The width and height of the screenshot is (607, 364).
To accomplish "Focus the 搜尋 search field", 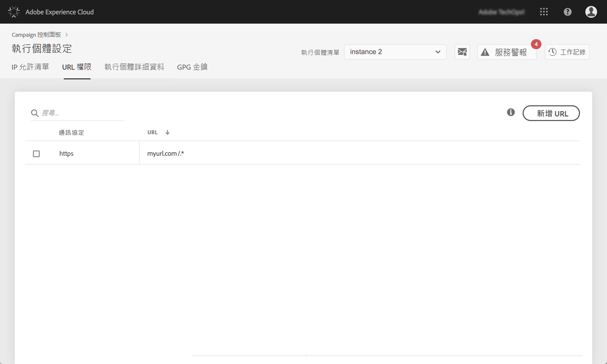I will (78, 113).
